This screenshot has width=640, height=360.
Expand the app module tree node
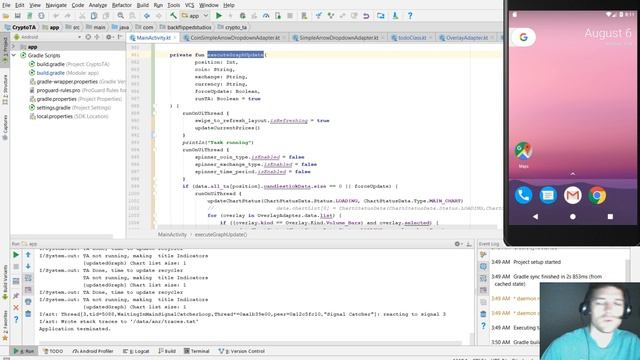[13, 47]
